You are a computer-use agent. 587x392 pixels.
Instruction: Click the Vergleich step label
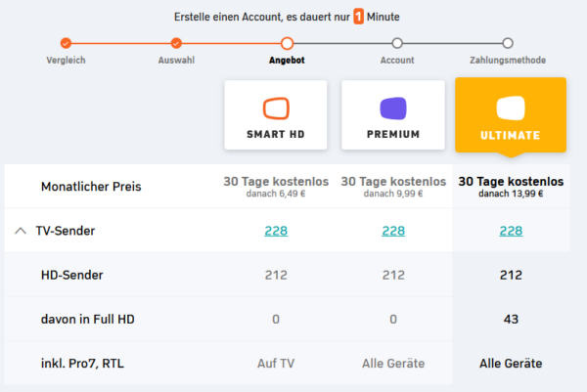click(x=66, y=60)
